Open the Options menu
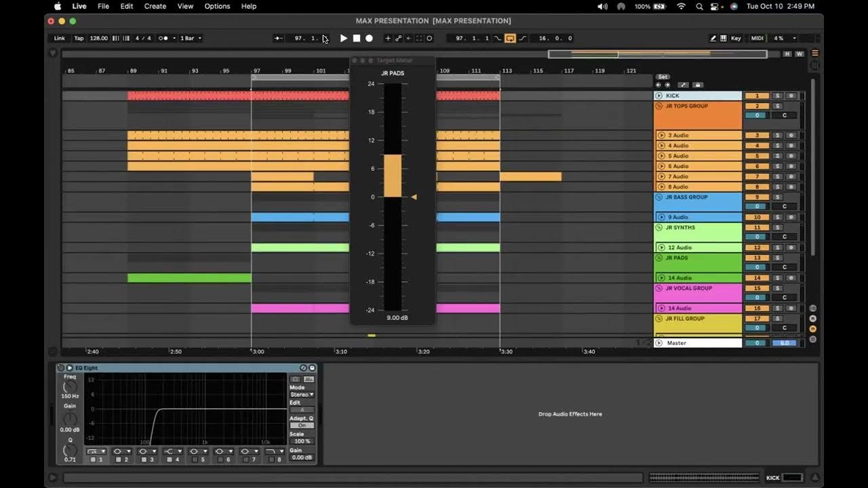The height and width of the screenshot is (488, 868). (x=217, y=6)
